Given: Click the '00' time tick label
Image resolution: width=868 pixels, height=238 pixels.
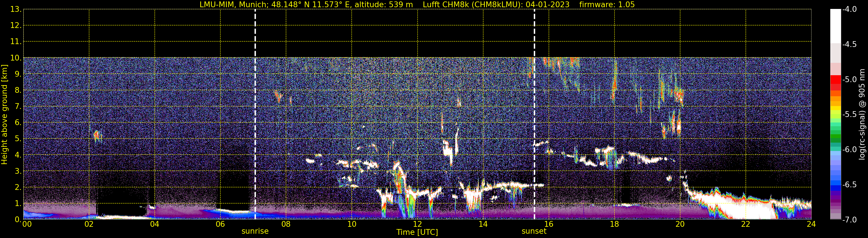Looking at the screenshot, I should click(x=26, y=224).
